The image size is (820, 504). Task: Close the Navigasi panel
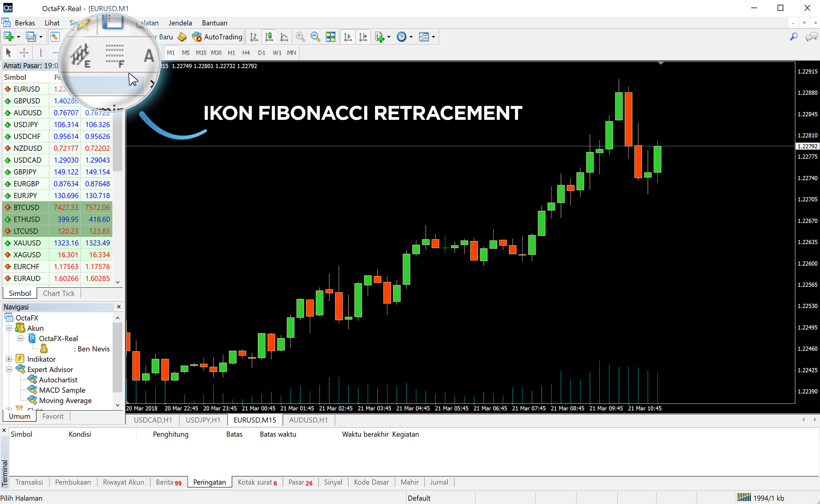pyautogui.click(x=119, y=307)
